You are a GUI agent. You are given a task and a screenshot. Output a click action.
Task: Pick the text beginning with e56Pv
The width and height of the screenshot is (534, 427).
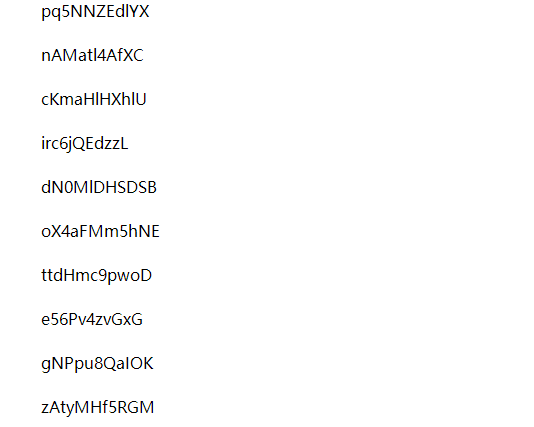92,319
